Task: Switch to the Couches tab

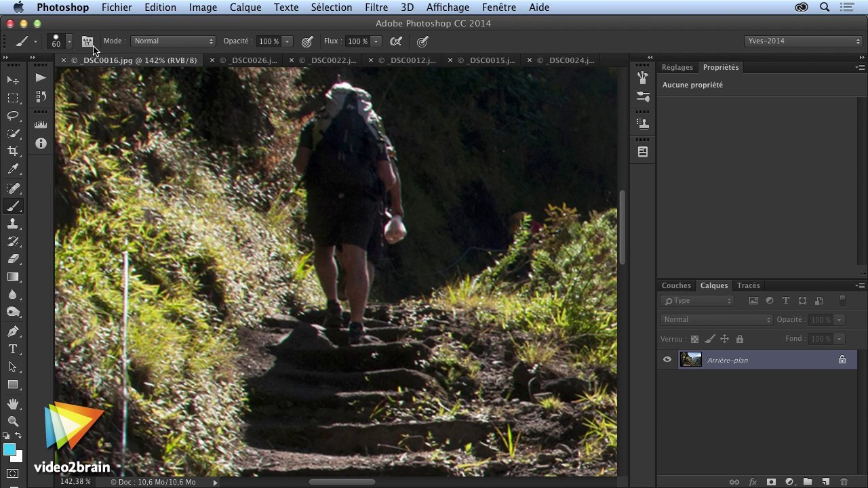Action: [676, 285]
